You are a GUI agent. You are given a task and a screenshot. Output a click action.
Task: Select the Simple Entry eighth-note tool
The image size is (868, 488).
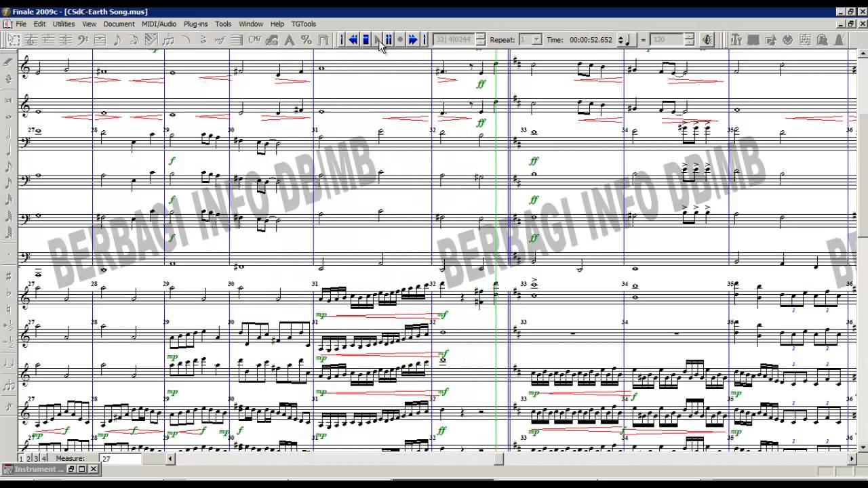pos(117,40)
